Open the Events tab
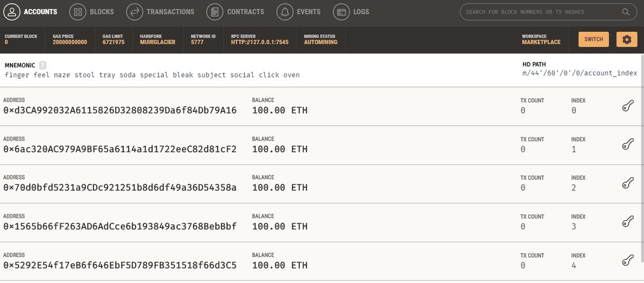This screenshot has height=283, width=644. tap(299, 11)
